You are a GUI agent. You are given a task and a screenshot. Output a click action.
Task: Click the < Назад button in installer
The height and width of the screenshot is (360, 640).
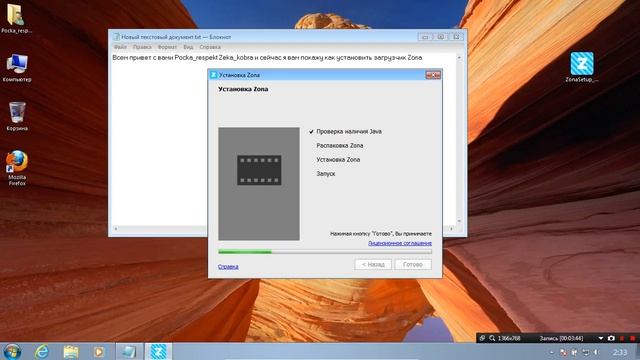(x=373, y=264)
